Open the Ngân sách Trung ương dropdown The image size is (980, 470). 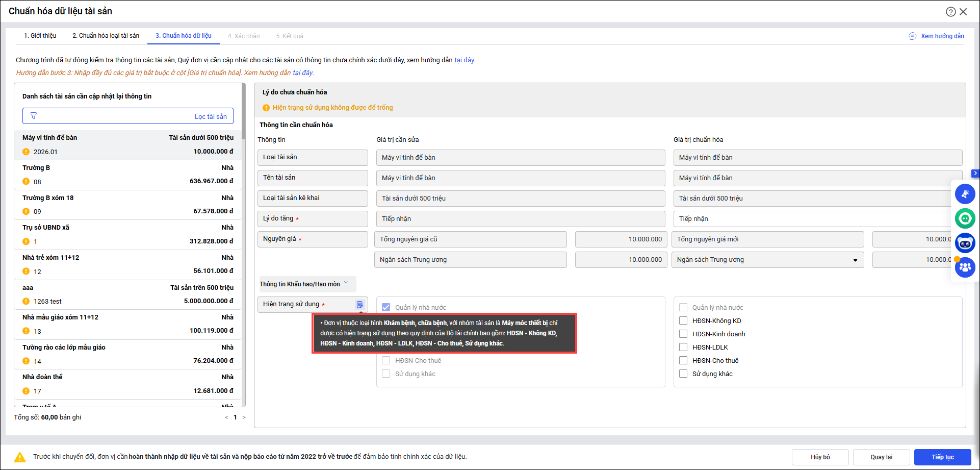coord(855,260)
